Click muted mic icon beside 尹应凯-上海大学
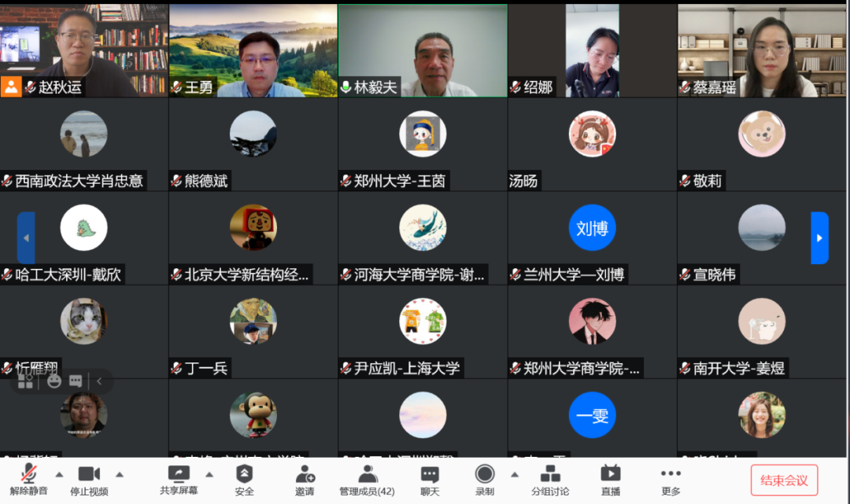850x504 pixels. coord(346,368)
